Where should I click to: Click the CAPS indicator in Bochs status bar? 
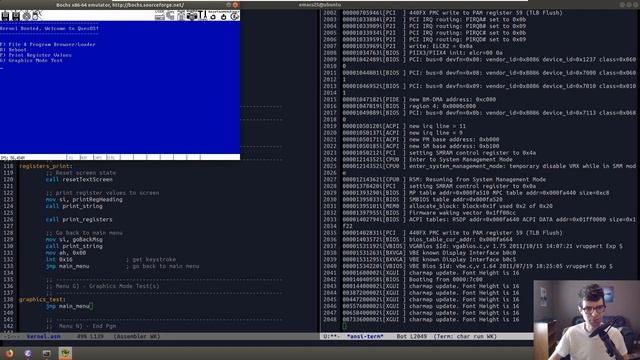[98, 158]
